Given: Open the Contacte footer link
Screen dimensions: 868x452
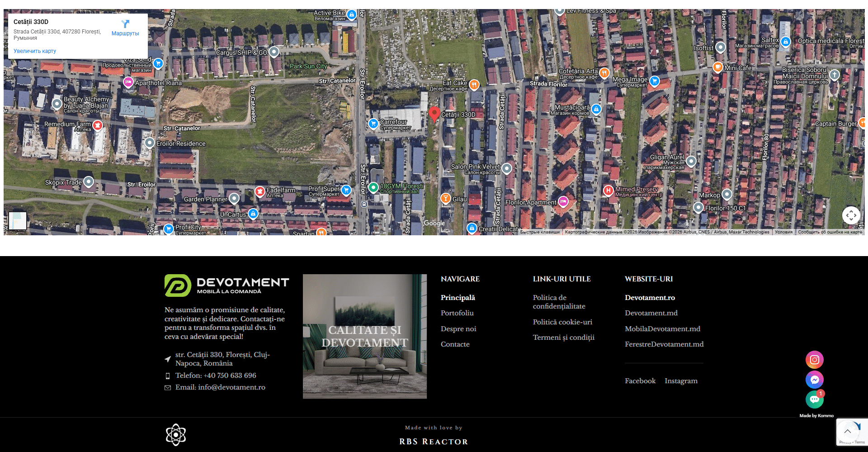Looking at the screenshot, I should 455,344.
